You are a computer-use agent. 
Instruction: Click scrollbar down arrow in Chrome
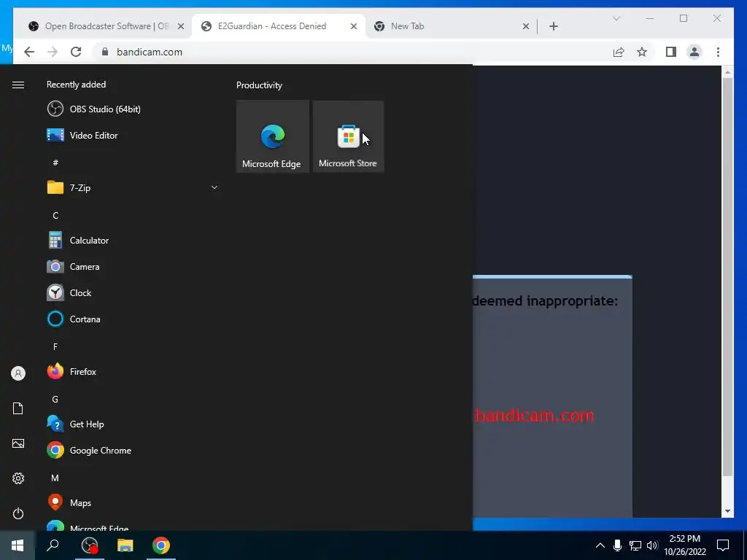pos(727,511)
